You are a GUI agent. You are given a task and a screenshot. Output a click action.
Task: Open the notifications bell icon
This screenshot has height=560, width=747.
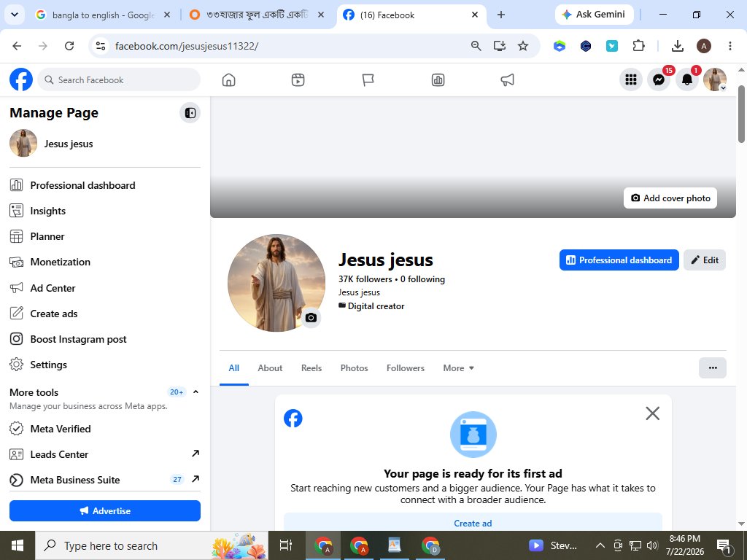pos(687,79)
